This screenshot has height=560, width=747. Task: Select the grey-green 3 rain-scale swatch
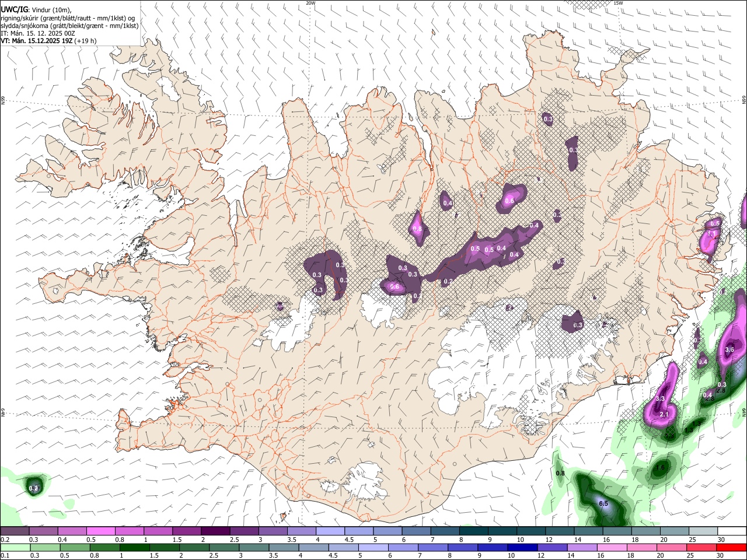[254, 547]
